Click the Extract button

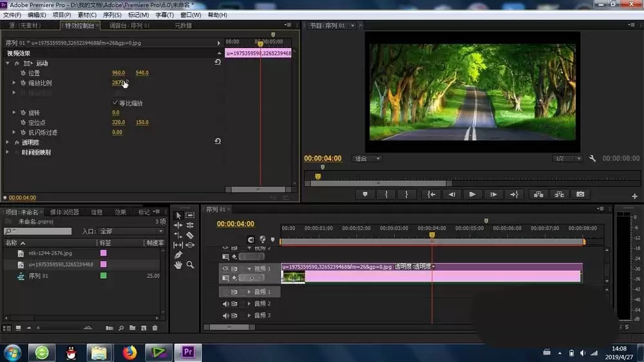click(560, 195)
